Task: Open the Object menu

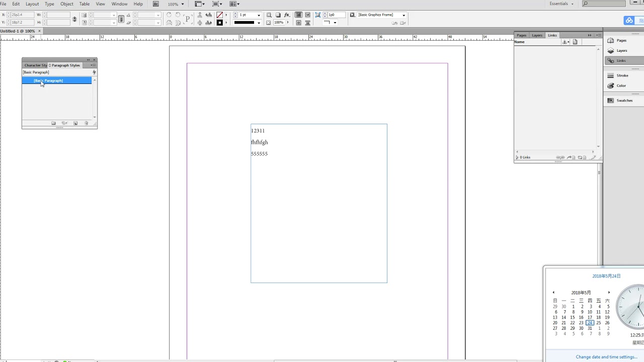Action: coord(67,4)
